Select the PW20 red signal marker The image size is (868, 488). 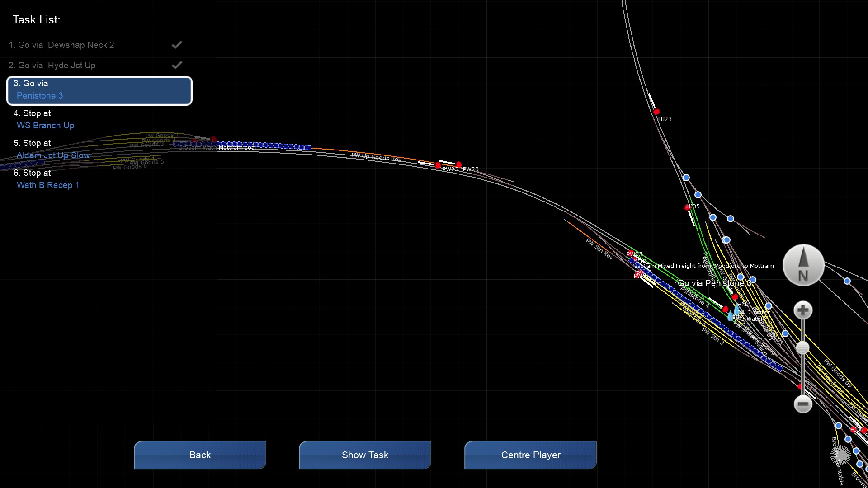(459, 164)
